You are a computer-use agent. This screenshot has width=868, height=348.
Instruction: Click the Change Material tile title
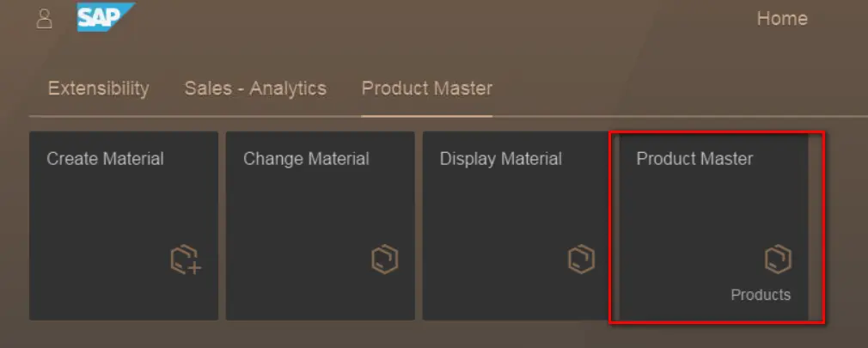point(306,159)
